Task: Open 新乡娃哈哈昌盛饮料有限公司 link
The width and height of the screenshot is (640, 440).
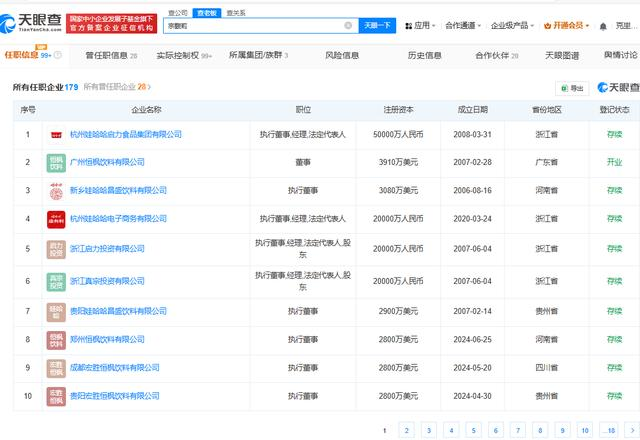Action: pyautogui.click(x=118, y=190)
